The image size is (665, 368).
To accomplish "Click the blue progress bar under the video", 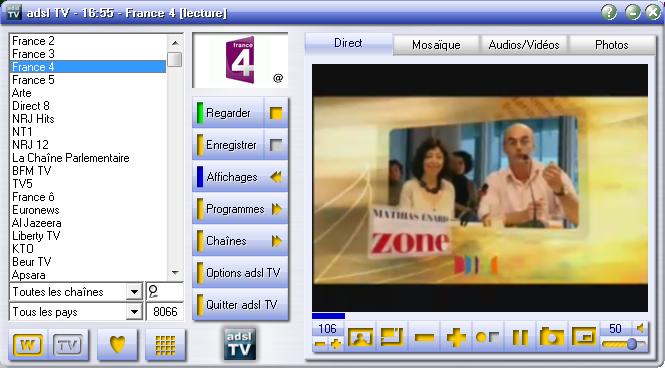I will [x=328, y=316].
